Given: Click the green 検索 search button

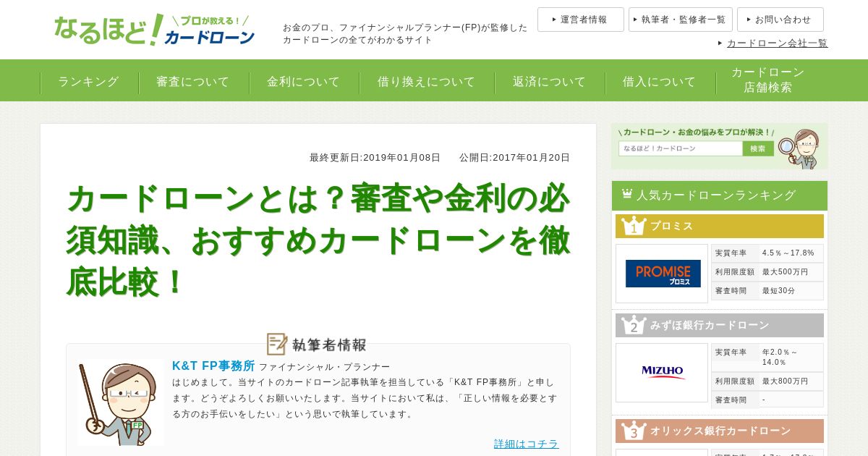Looking at the screenshot, I should click(758, 148).
